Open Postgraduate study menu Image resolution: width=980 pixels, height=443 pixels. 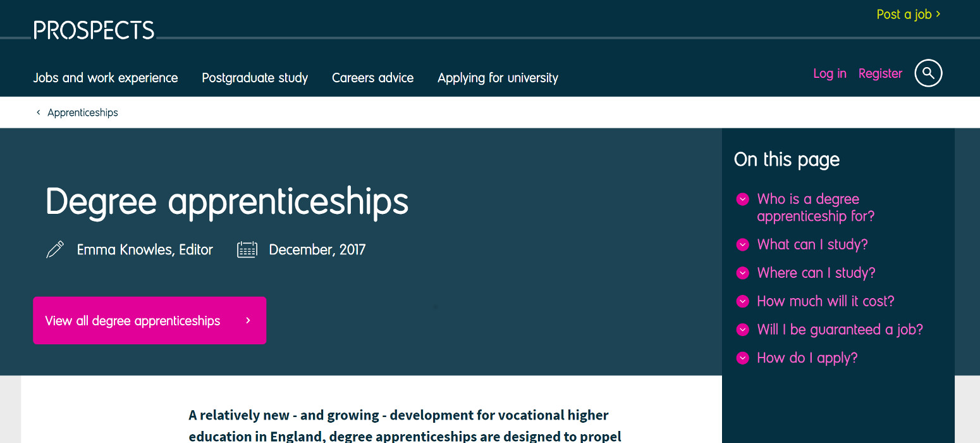tap(255, 78)
